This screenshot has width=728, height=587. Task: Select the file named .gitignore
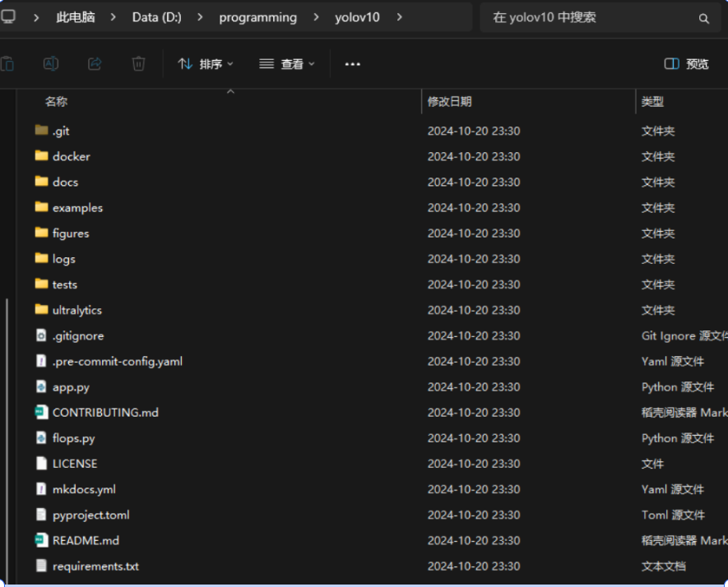coord(78,336)
